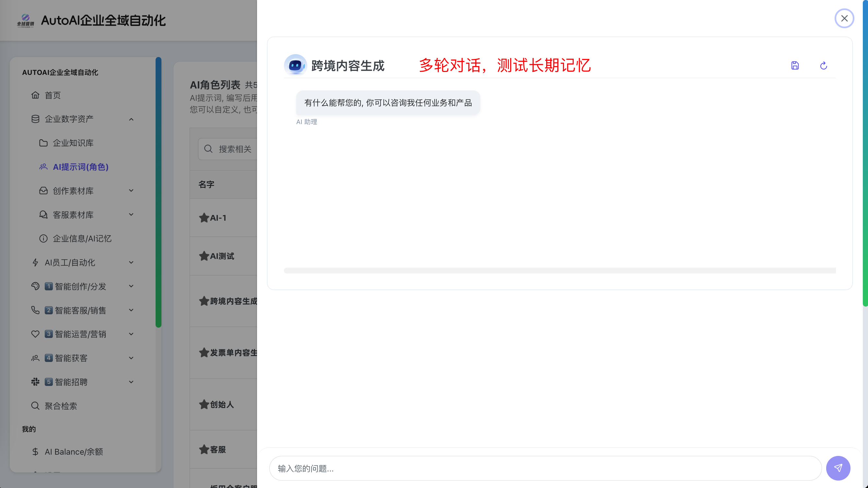Click the AutoAI logo in header
The width and height of the screenshot is (868, 488).
pos(26,20)
